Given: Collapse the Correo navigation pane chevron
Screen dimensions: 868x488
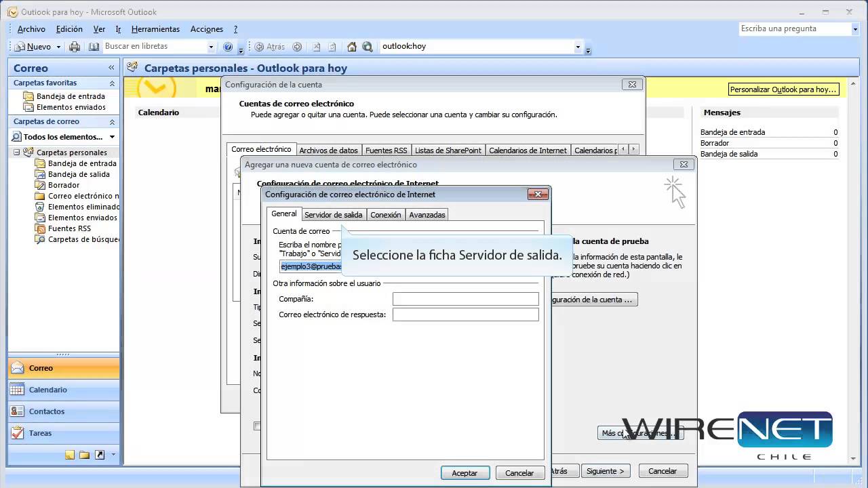Looking at the screenshot, I should coord(111,68).
